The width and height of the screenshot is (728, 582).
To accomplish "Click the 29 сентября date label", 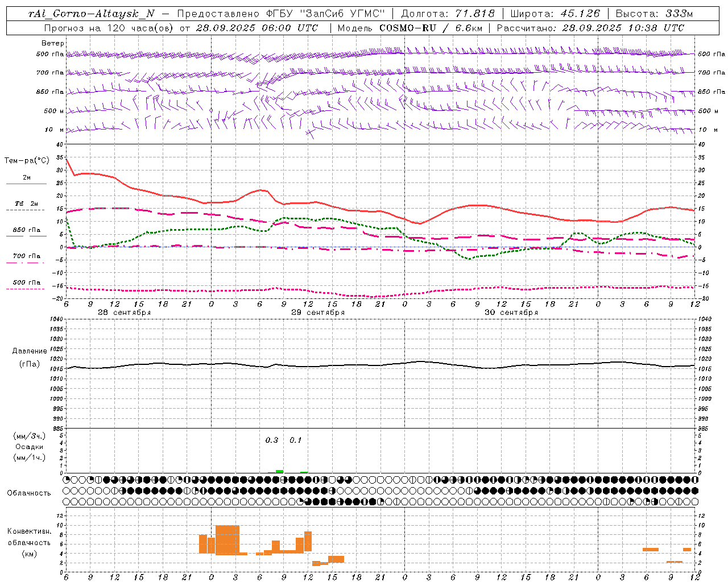I will pos(318,313).
